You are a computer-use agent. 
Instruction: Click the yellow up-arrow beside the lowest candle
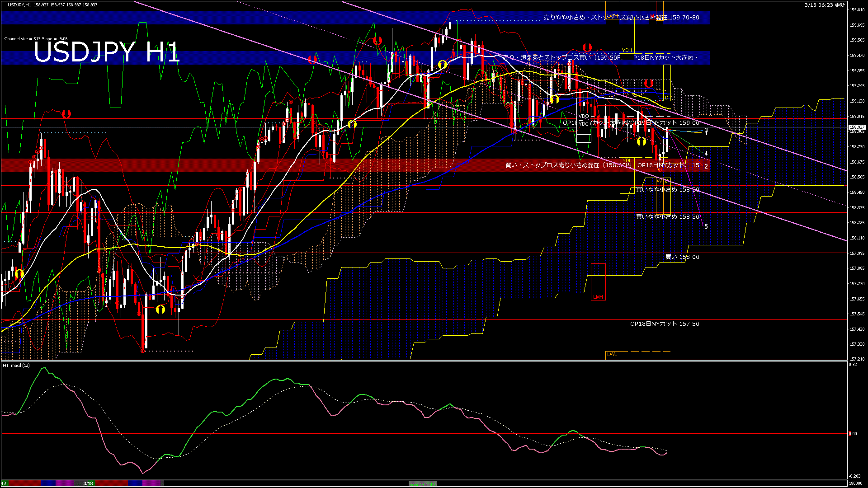click(x=160, y=310)
